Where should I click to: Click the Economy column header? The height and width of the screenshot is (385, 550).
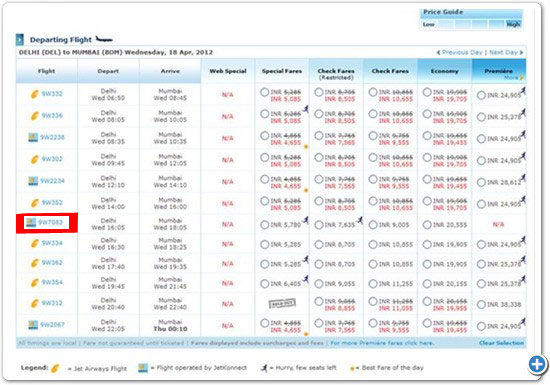click(x=444, y=71)
